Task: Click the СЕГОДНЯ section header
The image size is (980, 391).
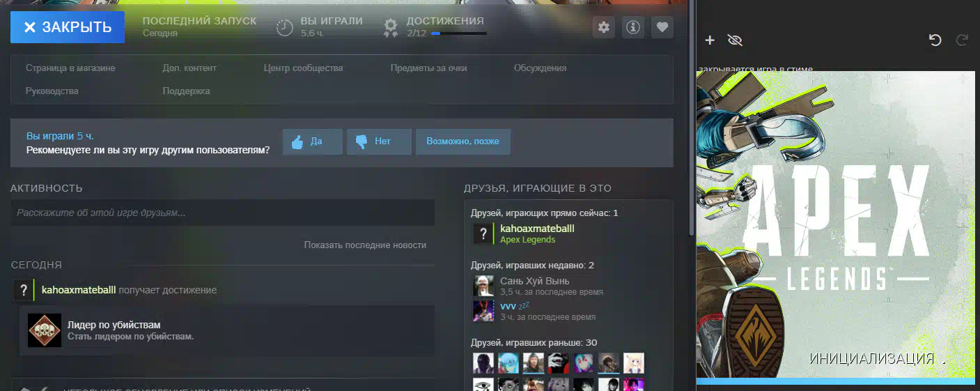Action: click(36, 265)
